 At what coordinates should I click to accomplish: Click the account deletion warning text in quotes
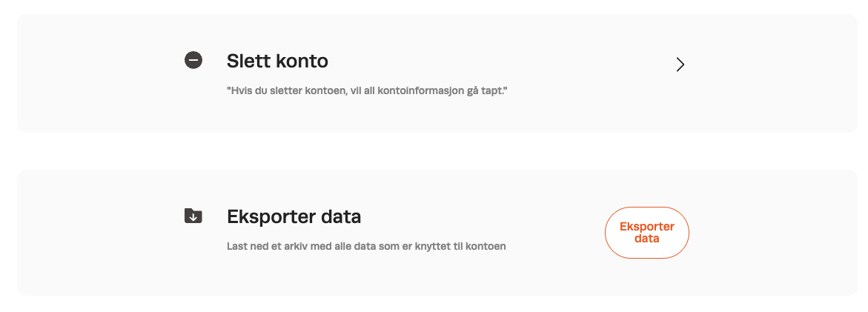point(367,90)
